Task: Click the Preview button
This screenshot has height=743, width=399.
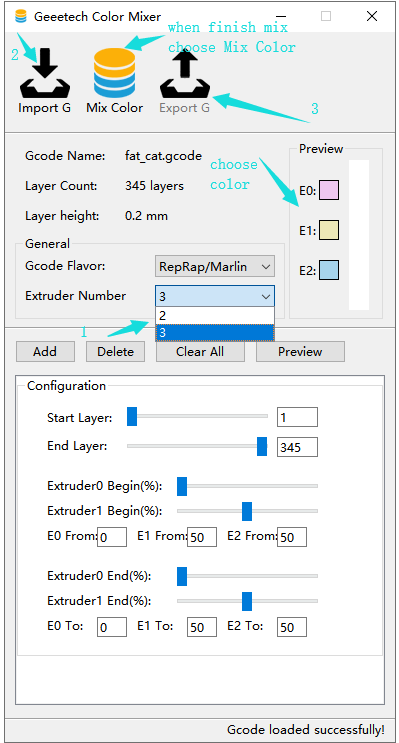Action: tap(300, 352)
